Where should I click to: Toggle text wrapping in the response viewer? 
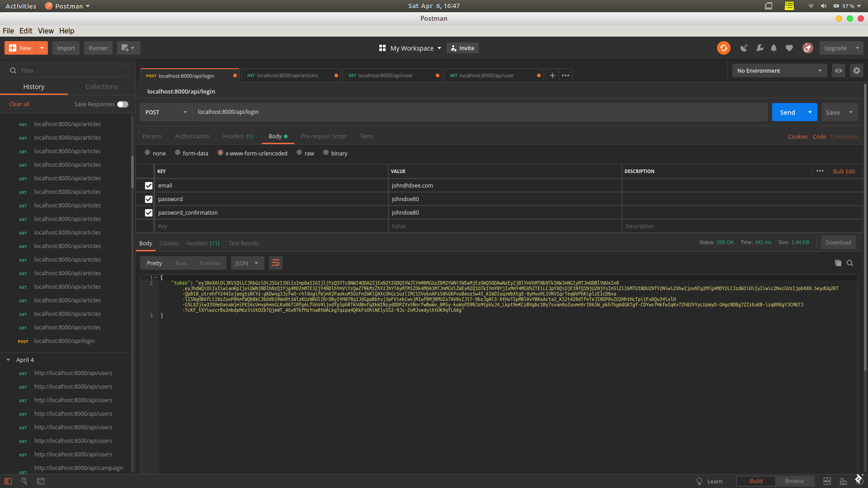point(276,263)
